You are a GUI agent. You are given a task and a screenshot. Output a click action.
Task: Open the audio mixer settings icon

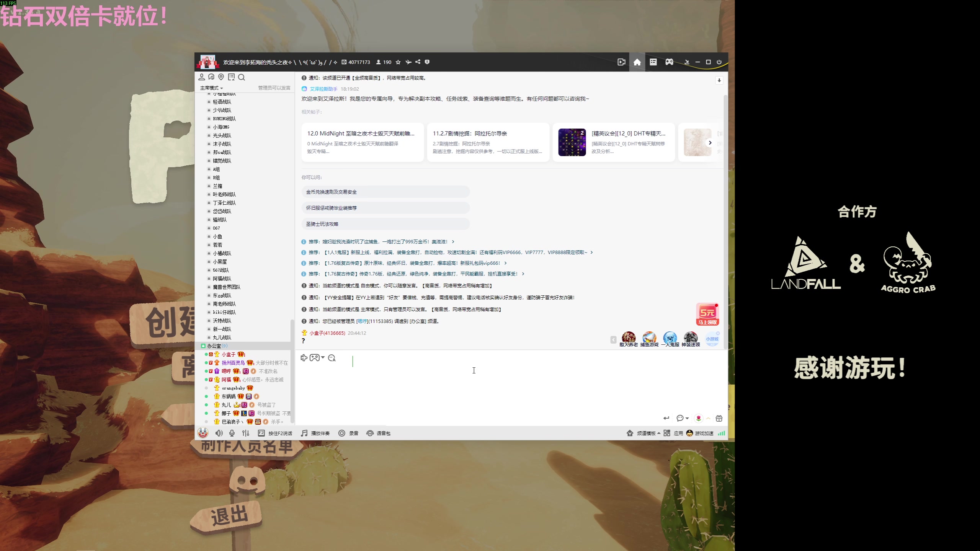(x=246, y=433)
